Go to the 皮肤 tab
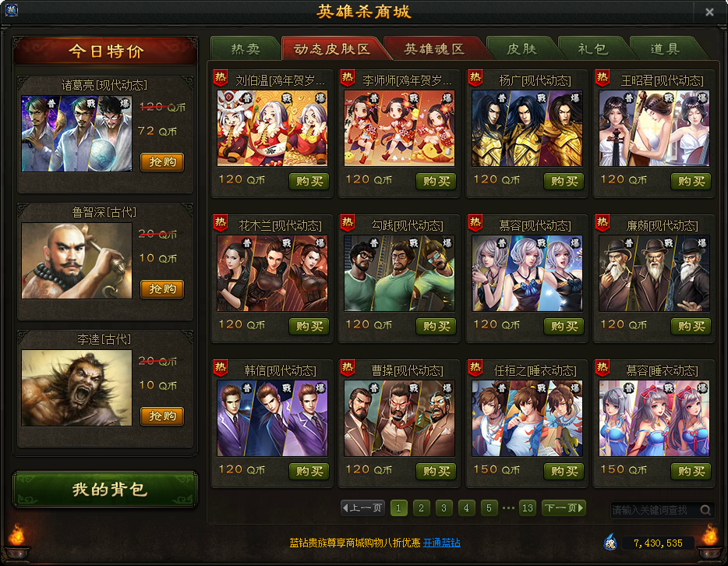 click(521, 49)
